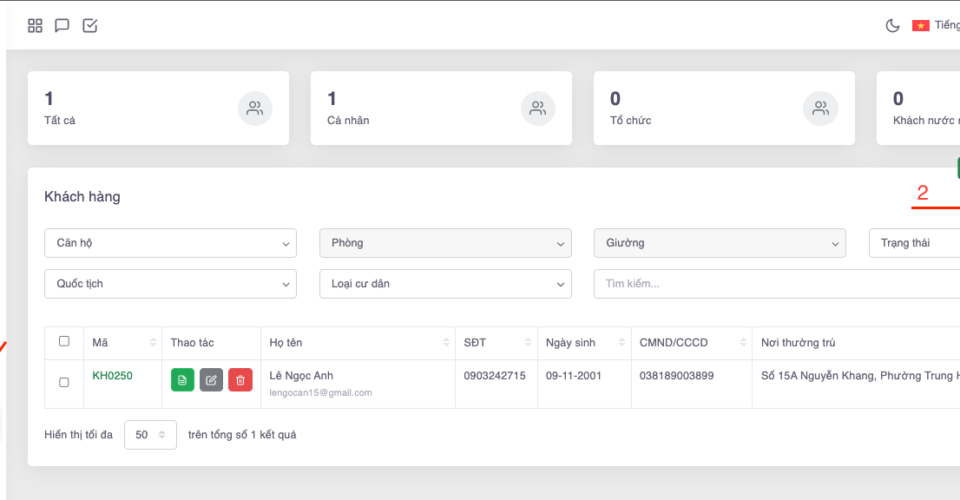The image size is (960, 500).
Task: Open the Căn hộ dropdown
Action: (x=170, y=243)
